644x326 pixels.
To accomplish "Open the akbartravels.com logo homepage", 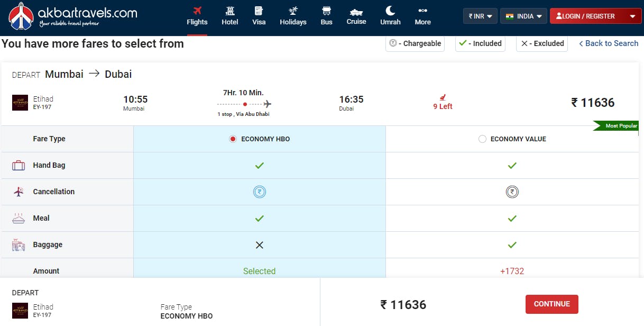I will coord(73,16).
